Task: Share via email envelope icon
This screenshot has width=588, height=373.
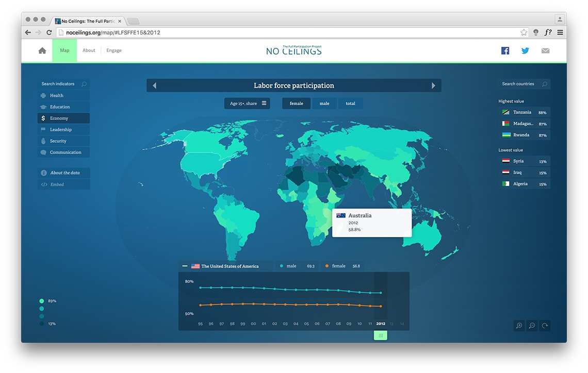Action: (x=545, y=50)
